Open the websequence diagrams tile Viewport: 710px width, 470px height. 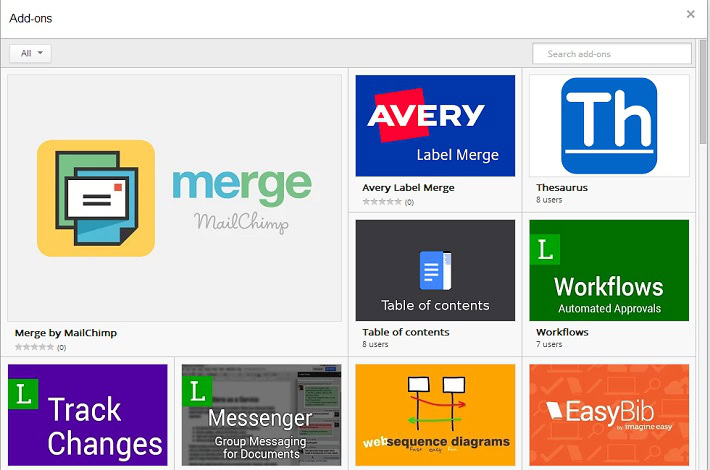click(x=435, y=415)
